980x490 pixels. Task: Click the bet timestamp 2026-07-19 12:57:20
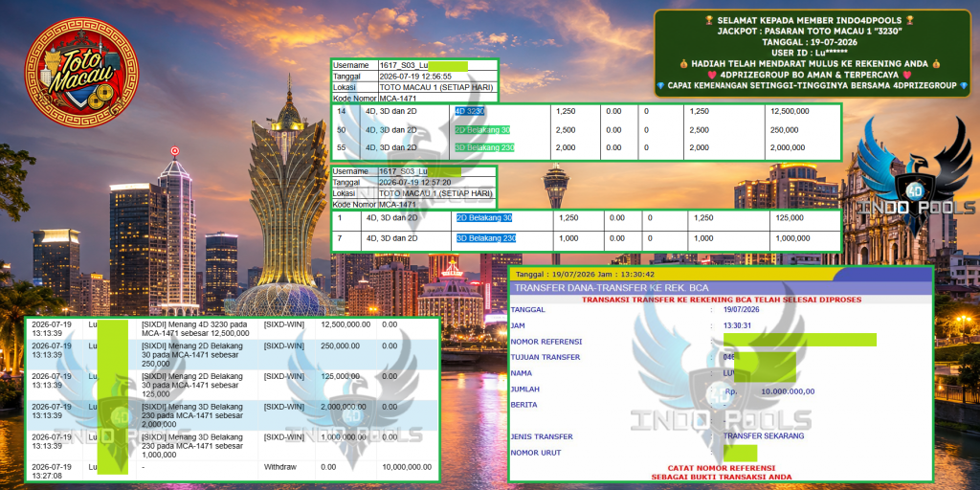point(415,183)
